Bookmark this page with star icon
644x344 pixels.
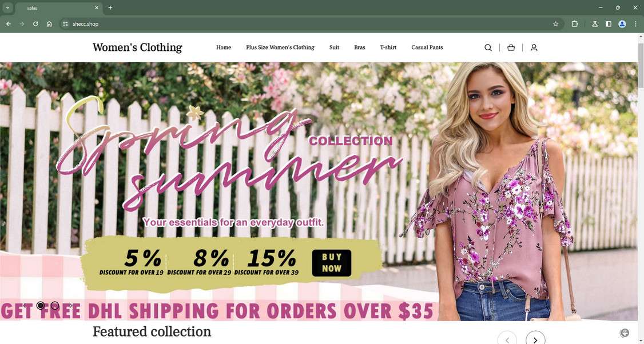click(x=556, y=24)
